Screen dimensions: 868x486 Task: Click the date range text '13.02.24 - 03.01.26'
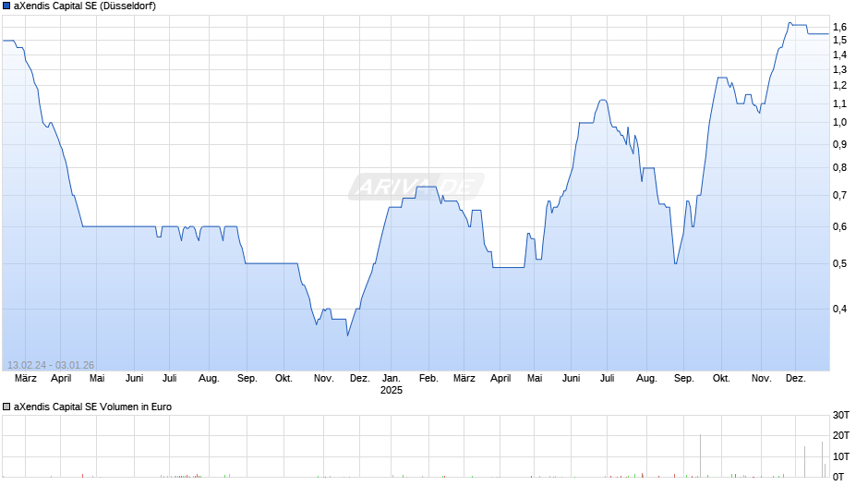pos(51,365)
